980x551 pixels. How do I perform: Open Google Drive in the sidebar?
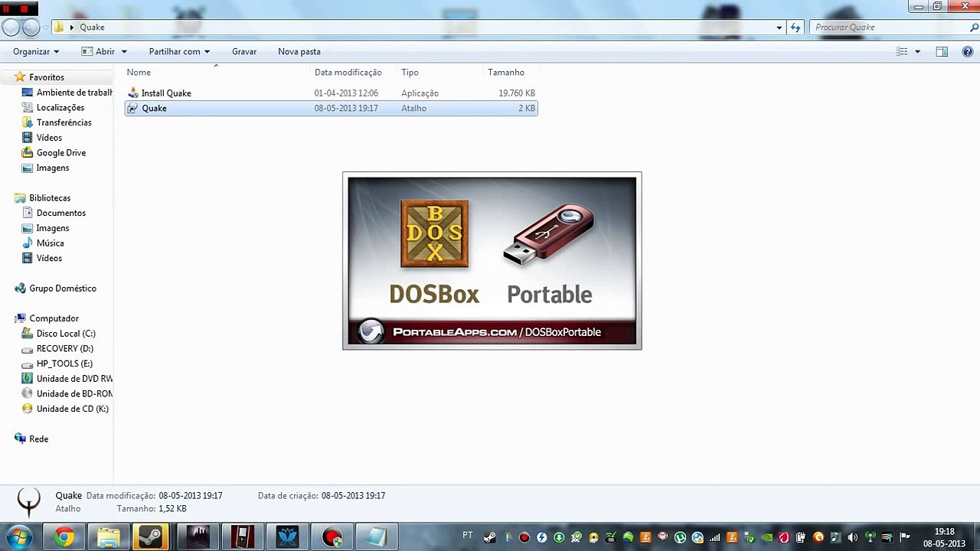(x=61, y=153)
